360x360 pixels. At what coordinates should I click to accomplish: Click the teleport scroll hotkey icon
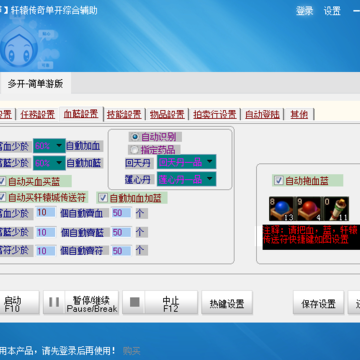pos(336,209)
